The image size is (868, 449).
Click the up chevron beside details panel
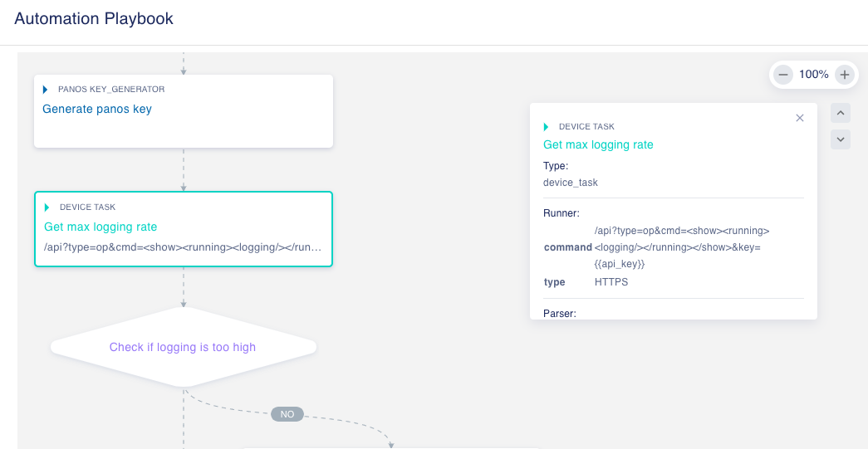[841, 113]
